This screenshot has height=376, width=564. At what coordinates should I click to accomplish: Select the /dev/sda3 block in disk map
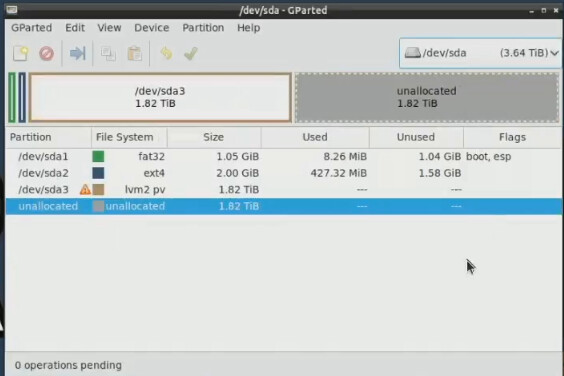160,98
